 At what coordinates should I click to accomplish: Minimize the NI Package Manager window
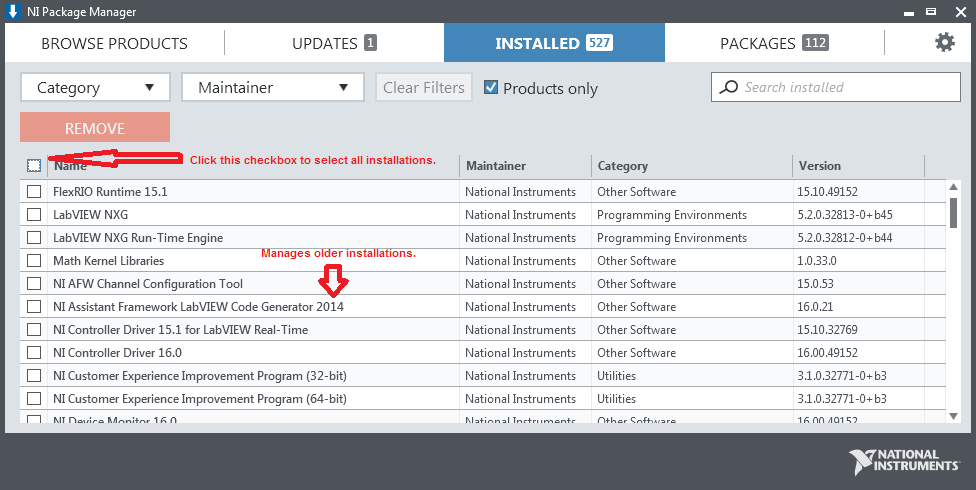coord(909,12)
